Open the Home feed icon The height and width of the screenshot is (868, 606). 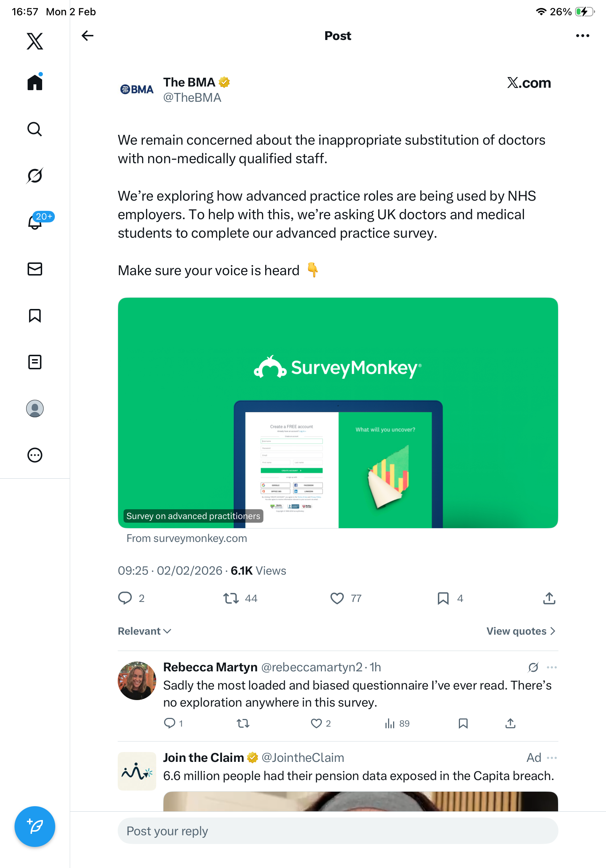point(35,82)
